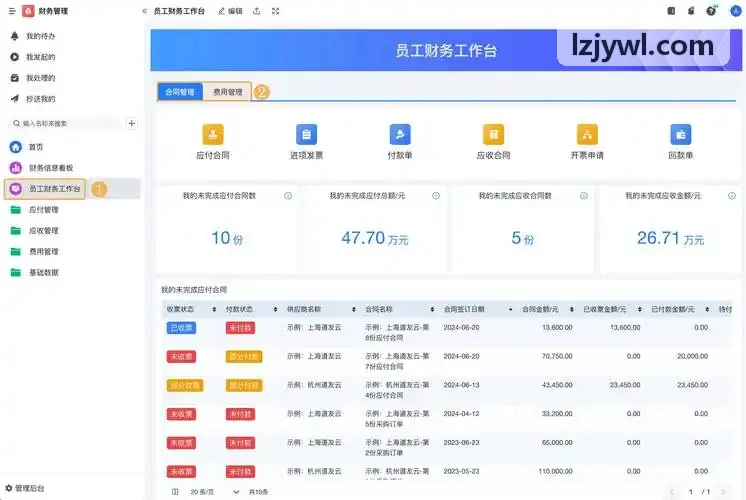Click the 47.70 万元 statistic value

tap(375, 238)
